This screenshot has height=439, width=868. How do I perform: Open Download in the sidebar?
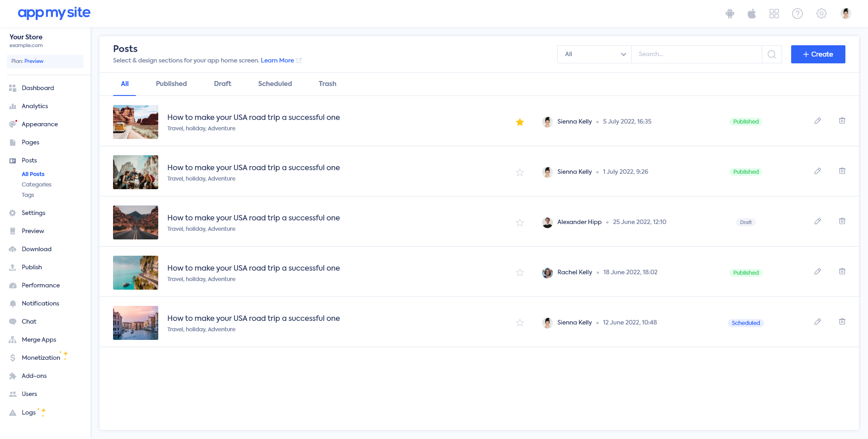coord(36,249)
